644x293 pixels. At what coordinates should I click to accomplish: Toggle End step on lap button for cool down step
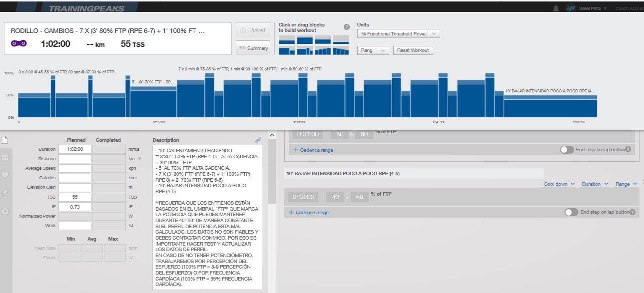pyautogui.click(x=571, y=212)
